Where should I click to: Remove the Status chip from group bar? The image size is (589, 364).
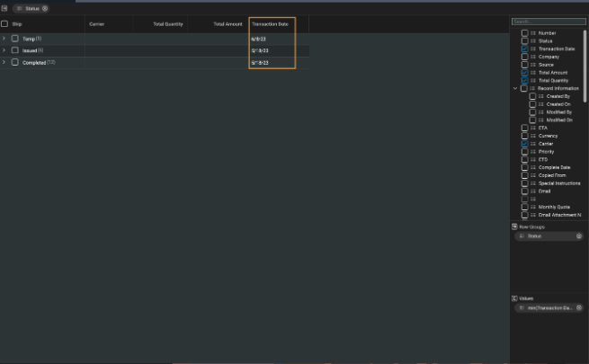(46, 8)
